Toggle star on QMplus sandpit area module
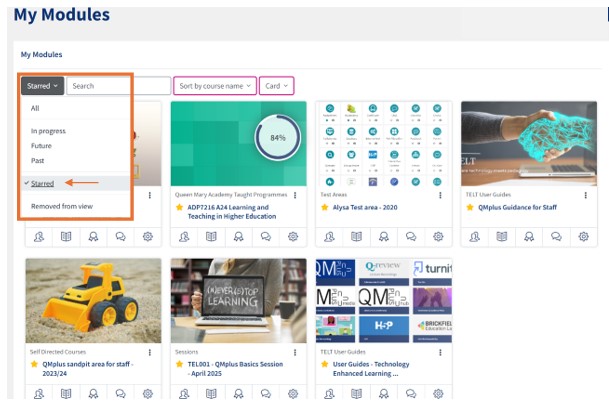Image resolution: width=609 pixels, height=412 pixels. pyautogui.click(x=33, y=364)
